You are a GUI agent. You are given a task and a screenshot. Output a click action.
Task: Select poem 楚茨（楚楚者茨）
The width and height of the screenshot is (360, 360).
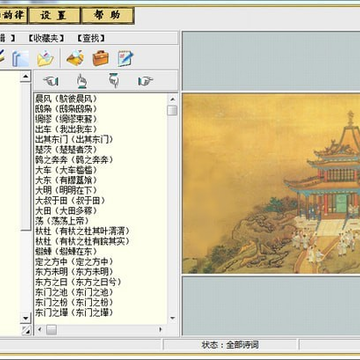66,149
